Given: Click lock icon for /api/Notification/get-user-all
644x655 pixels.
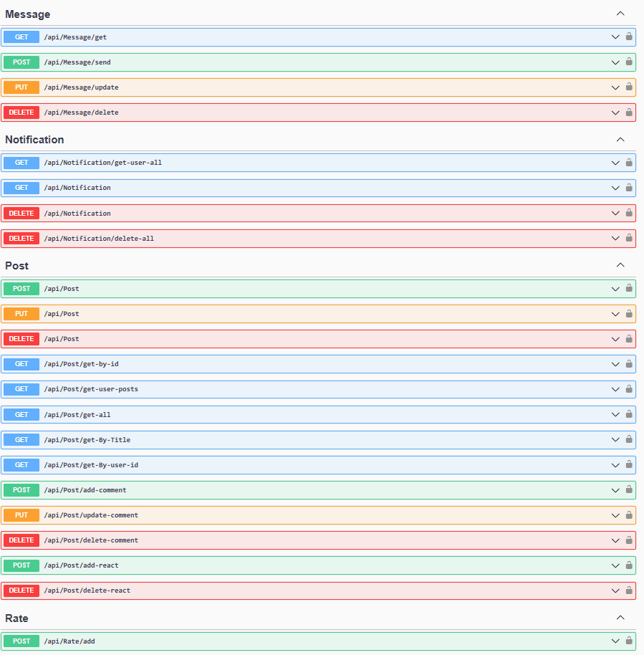Looking at the screenshot, I should [x=628, y=162].
